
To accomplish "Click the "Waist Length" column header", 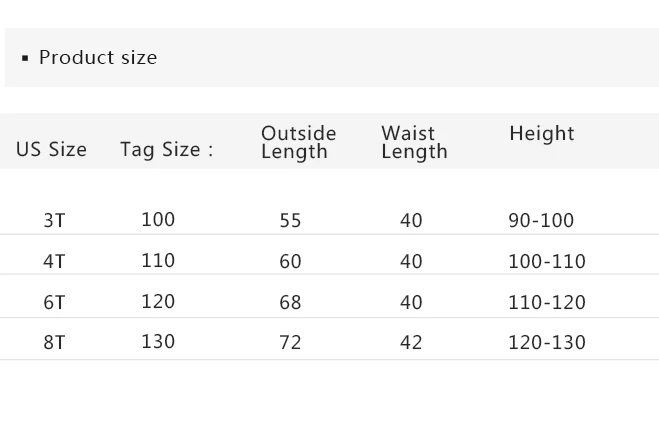I will [x=414, y=142].
